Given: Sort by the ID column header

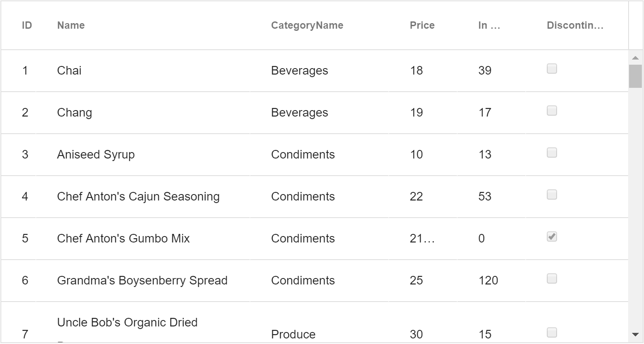Looking at the screenshot, I should pos(27,25).
